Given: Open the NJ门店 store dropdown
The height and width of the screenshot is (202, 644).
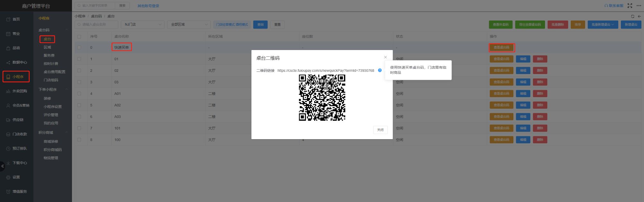Looking at the screenshot, I should click(143, 24).
